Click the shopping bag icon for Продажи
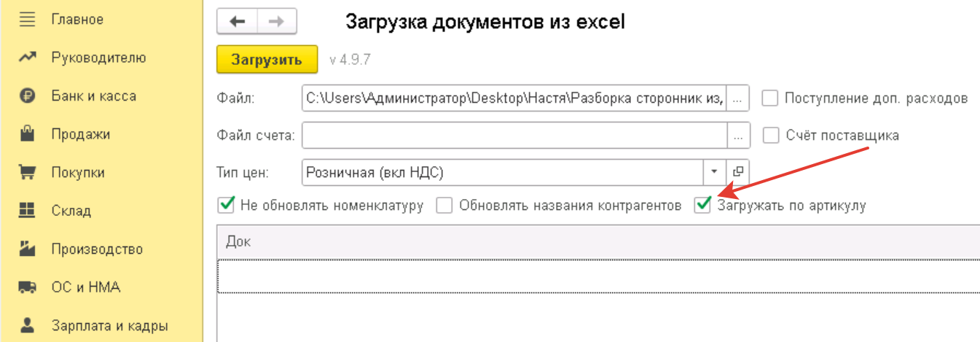The height and width of the screenshot is (342, 980). coord(27,134)
